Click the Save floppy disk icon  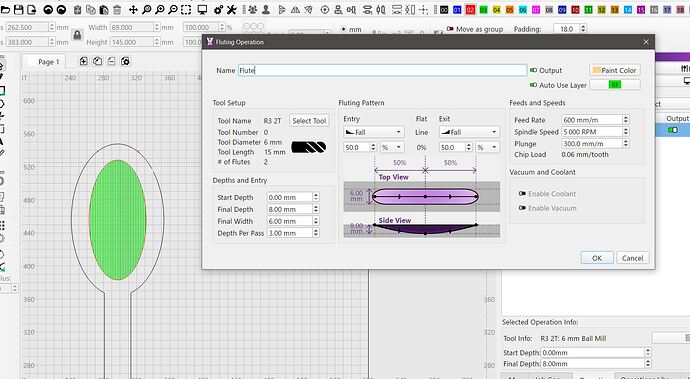click(18, 9)
